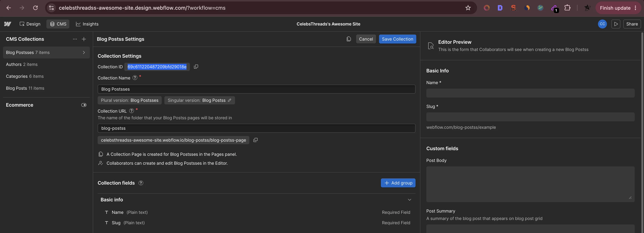Go back in browser history
The image size is (644, 233).
tap(9, 8)
